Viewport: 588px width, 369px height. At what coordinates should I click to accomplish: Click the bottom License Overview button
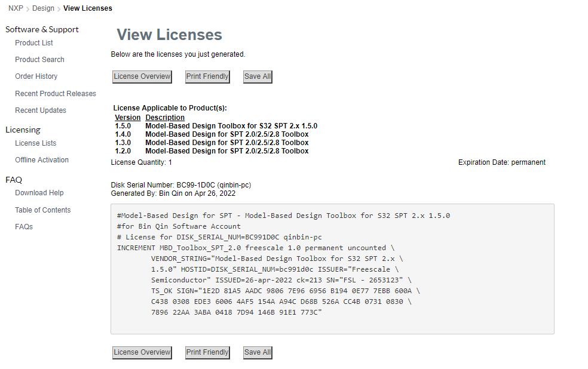(142, 352)
